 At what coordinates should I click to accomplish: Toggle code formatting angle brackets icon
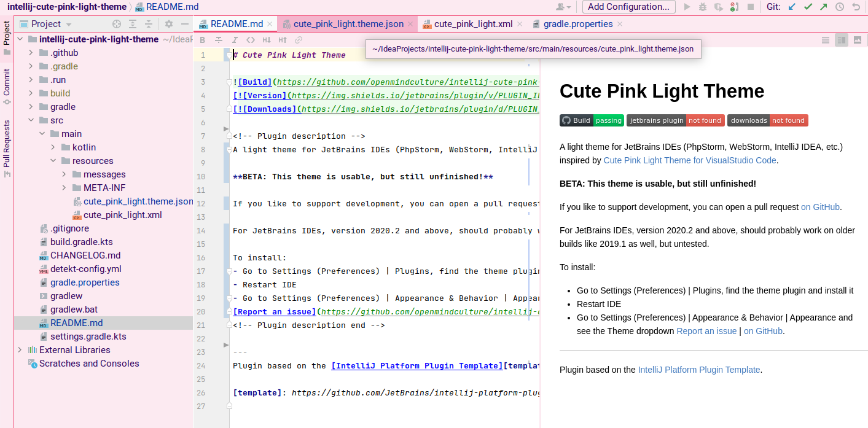251,40
